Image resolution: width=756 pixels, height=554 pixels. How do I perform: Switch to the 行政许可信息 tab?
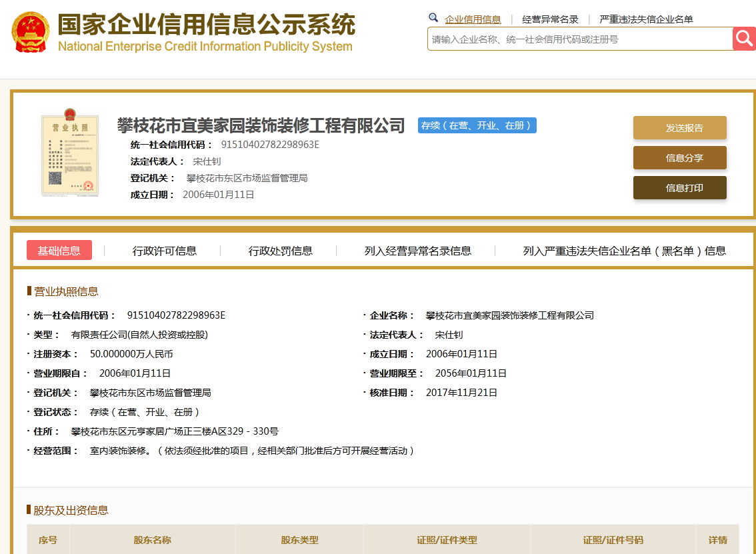click(165, 251)
